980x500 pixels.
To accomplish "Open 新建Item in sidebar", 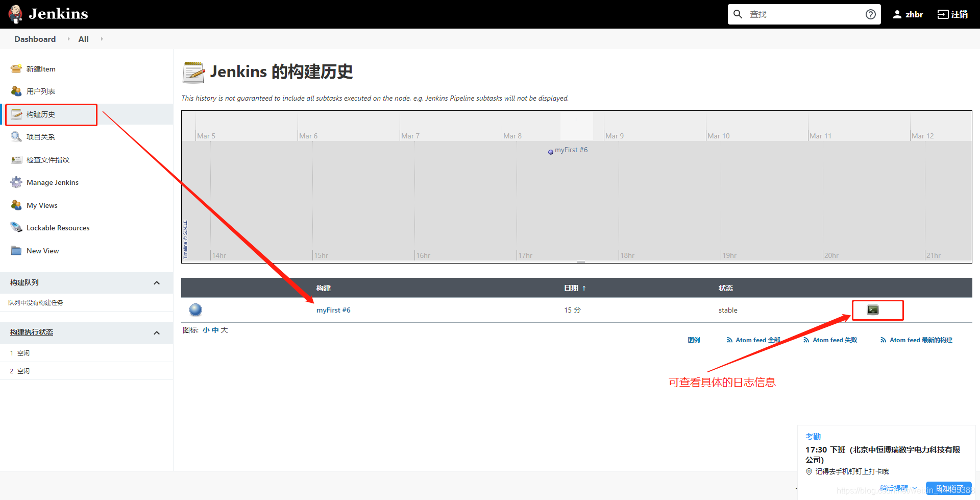I will (x=41, y=69).
